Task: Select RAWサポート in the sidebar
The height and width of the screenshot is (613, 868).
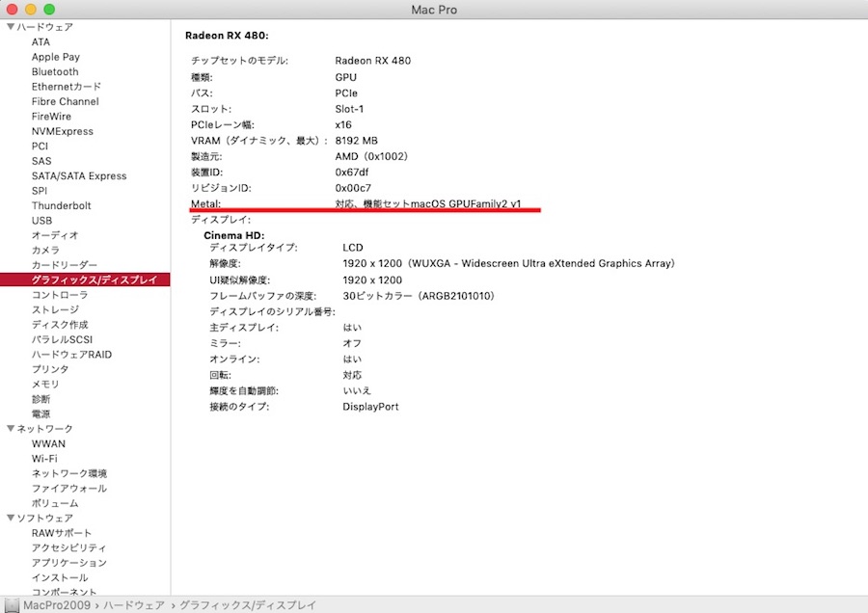Action: click(x=62, y=533)
